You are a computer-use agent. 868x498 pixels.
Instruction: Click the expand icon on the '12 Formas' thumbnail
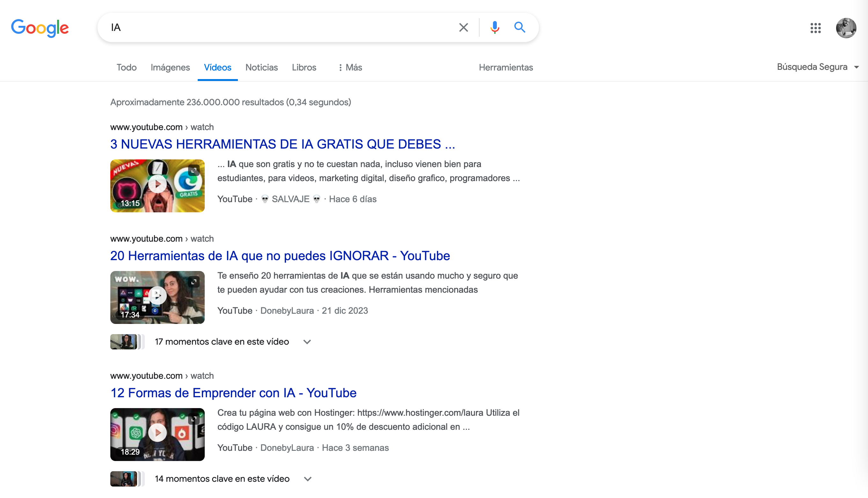(x=194, y=419)
